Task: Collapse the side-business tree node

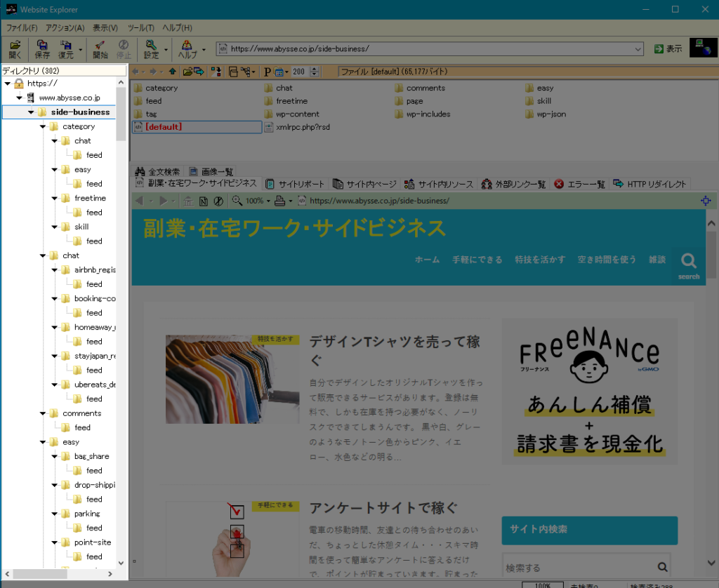Action: pyautogui.click(x=31, y=112)
